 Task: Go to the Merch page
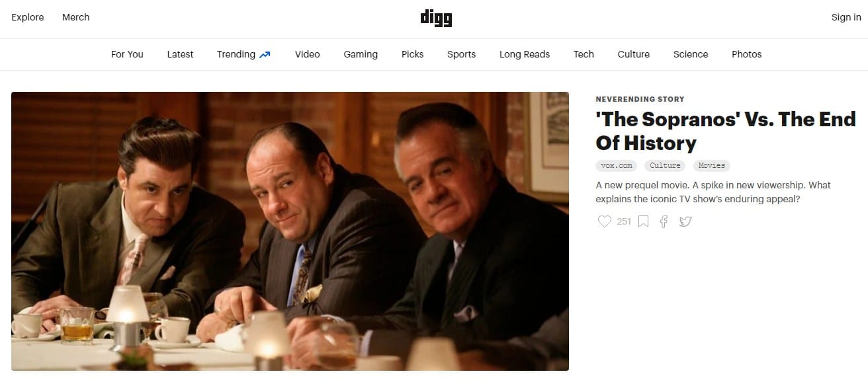pos(76,17)
